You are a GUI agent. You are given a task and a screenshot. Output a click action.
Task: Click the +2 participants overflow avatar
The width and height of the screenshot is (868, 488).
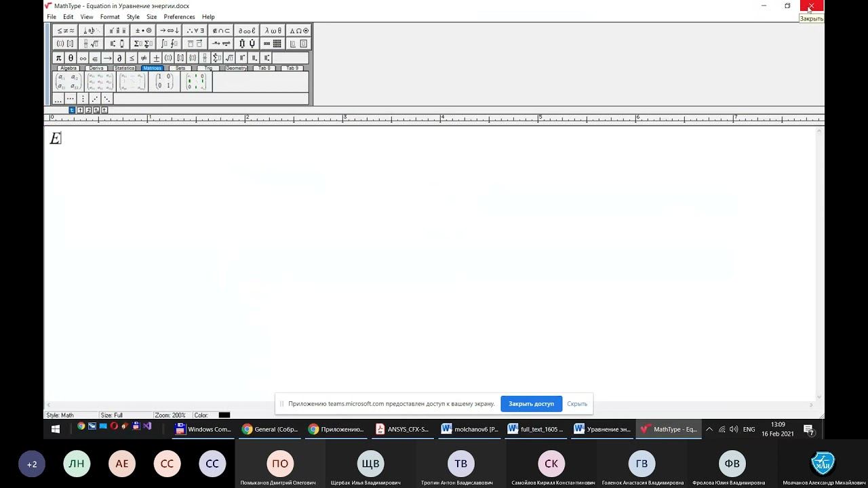[x=32, y=464]
